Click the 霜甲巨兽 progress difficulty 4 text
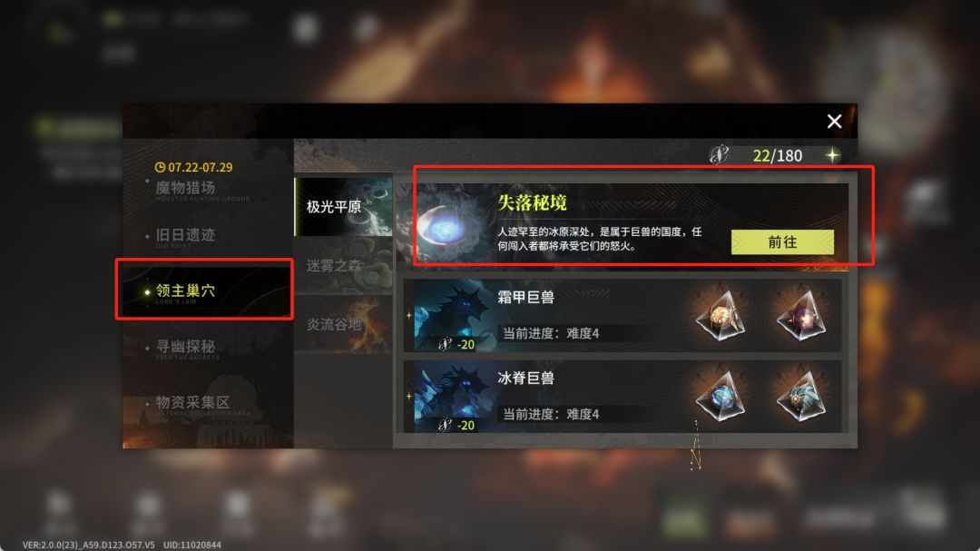 (551, 333)
